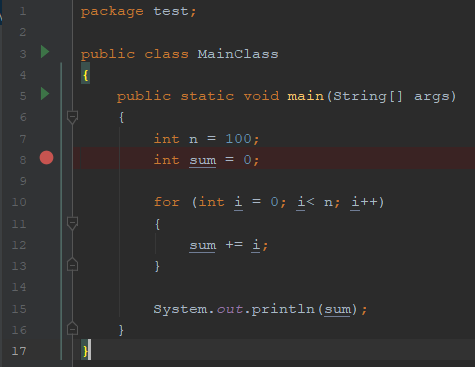Click 'i++' in the for loop header
475x367 pixels.
(x=365, y=202)
